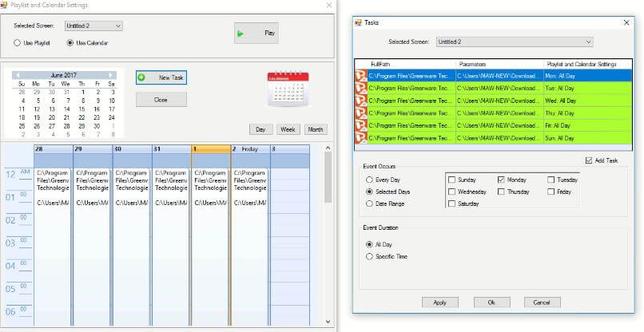Go to next month in mini calendar
Image resolution: width=644 pixels, height=332 pixels.
tap(111, 75)
